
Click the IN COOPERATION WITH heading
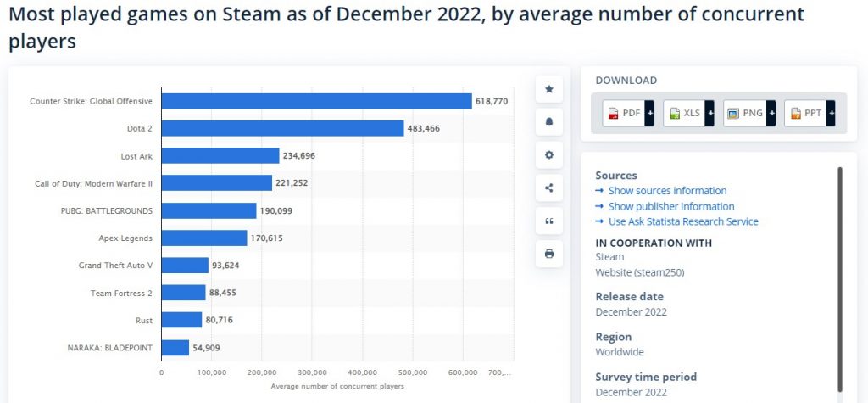coord(654,243)
